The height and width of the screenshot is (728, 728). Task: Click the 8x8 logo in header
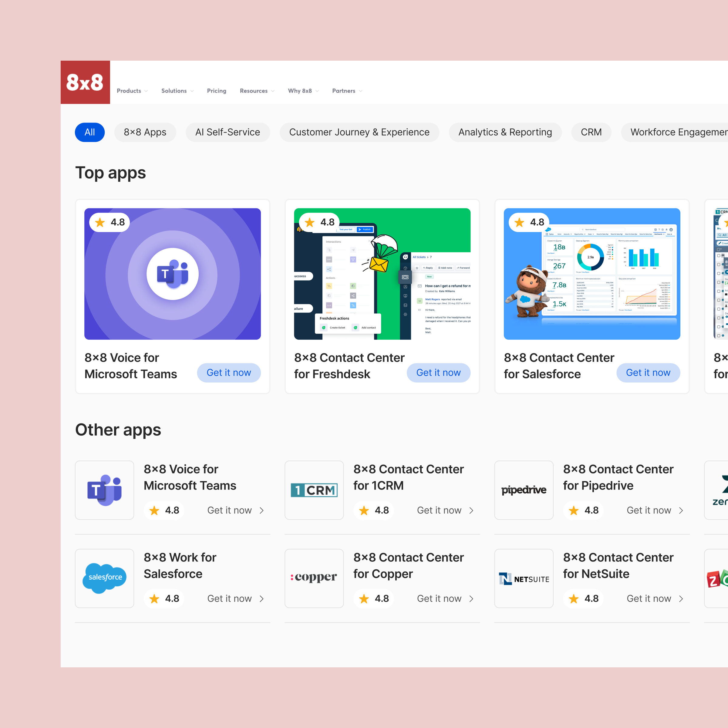click(x=85, y=82)
